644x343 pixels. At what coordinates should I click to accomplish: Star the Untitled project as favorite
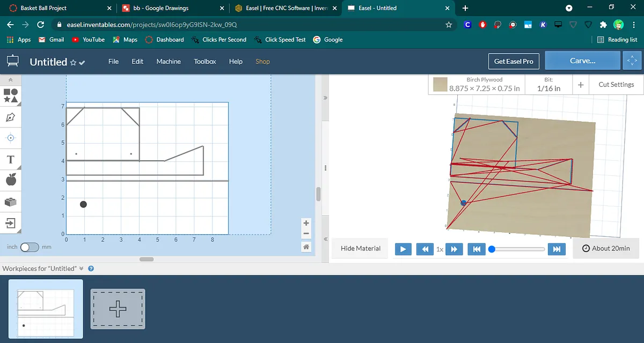click(73, 63)
